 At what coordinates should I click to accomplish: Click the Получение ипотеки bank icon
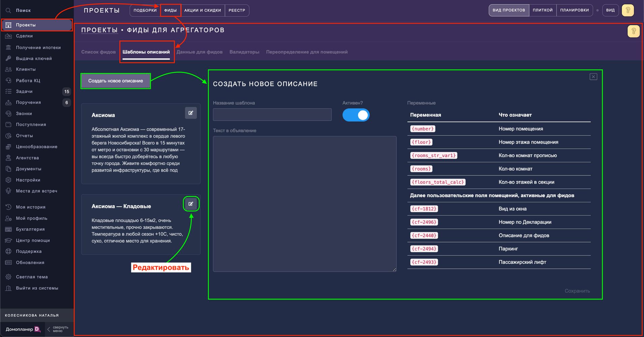(8, 48)
